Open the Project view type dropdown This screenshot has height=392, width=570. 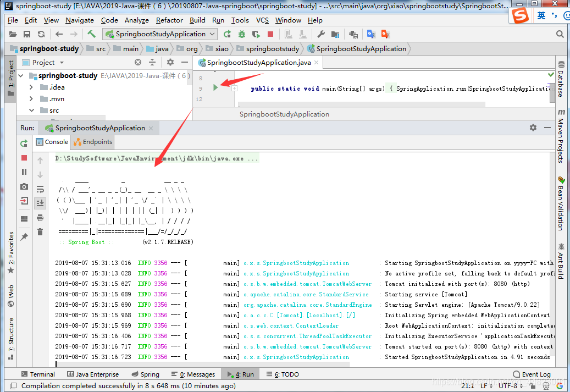[x=43, y=63]
